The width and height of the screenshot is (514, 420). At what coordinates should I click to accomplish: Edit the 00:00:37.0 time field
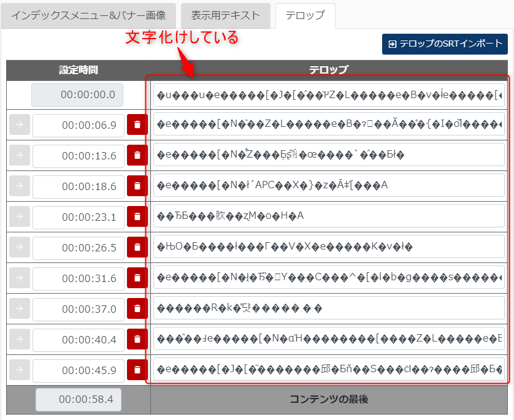[79, 309]
